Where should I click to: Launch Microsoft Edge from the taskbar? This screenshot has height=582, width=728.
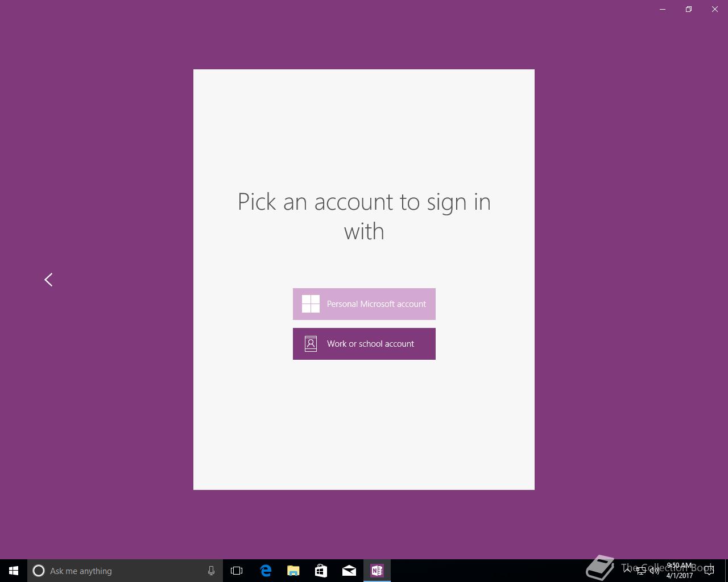[x=266, y=571]
